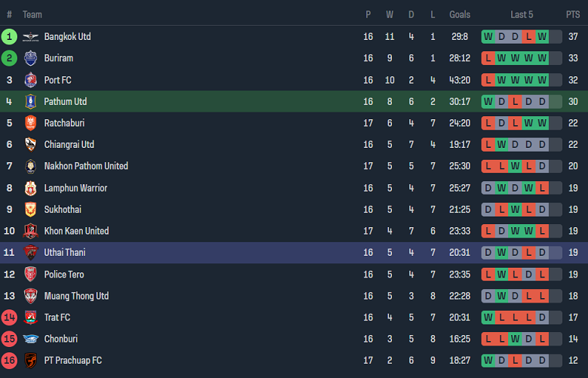Viewport: 588px width, 378px height.
Task: Click Trat FC's first form result badge
Action: (488, 318)
